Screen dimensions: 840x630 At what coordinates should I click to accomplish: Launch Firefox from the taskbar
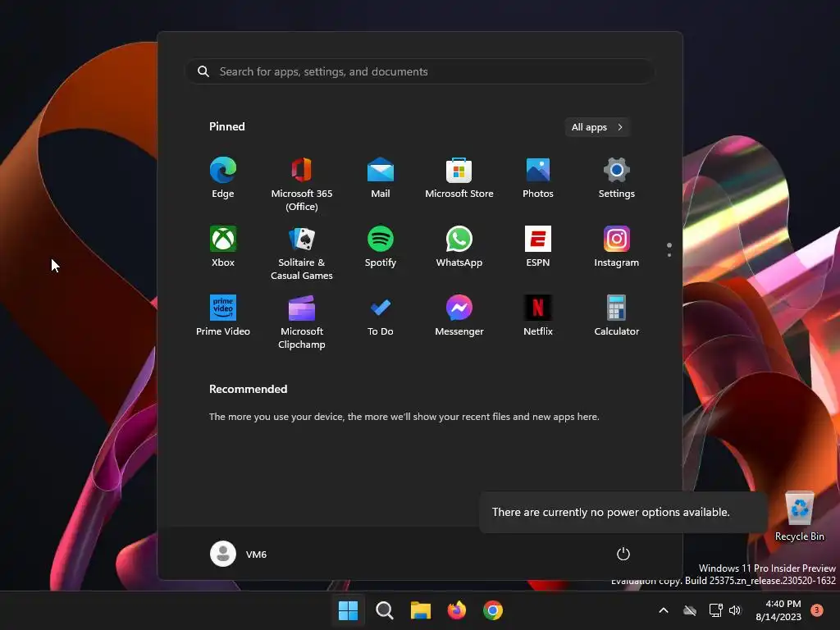(x=456, y=610)
